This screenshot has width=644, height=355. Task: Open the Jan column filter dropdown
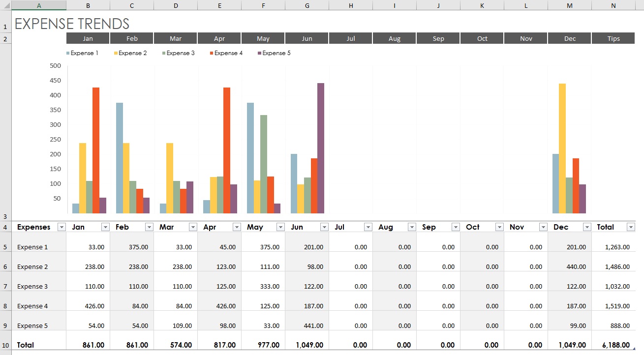point(105,227)
